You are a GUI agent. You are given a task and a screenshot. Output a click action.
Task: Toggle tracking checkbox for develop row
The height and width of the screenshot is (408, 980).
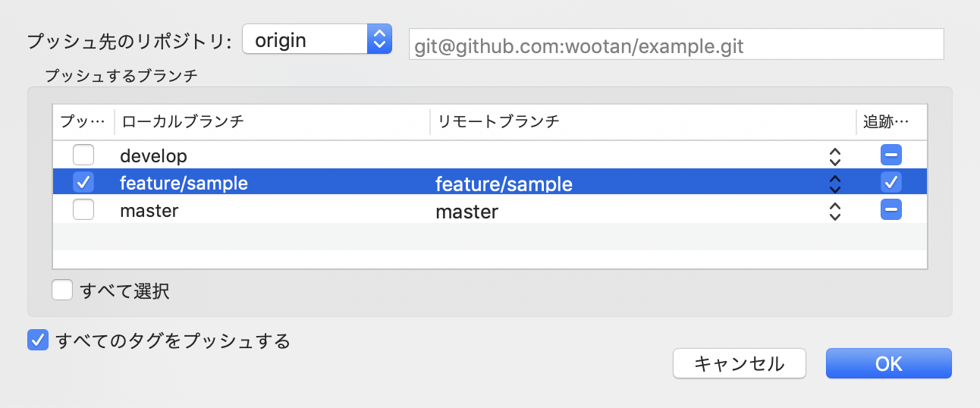891,155
